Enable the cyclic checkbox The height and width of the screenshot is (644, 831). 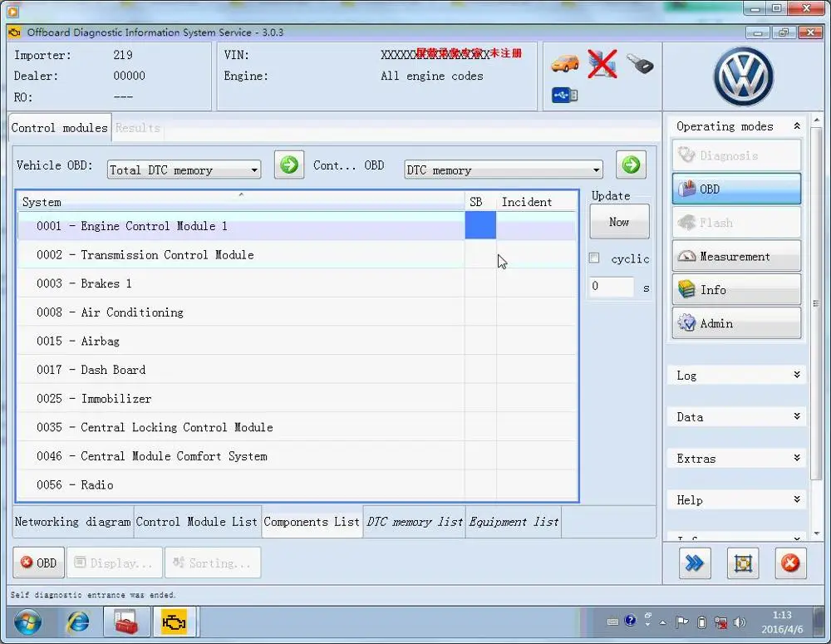coord(594,258)
